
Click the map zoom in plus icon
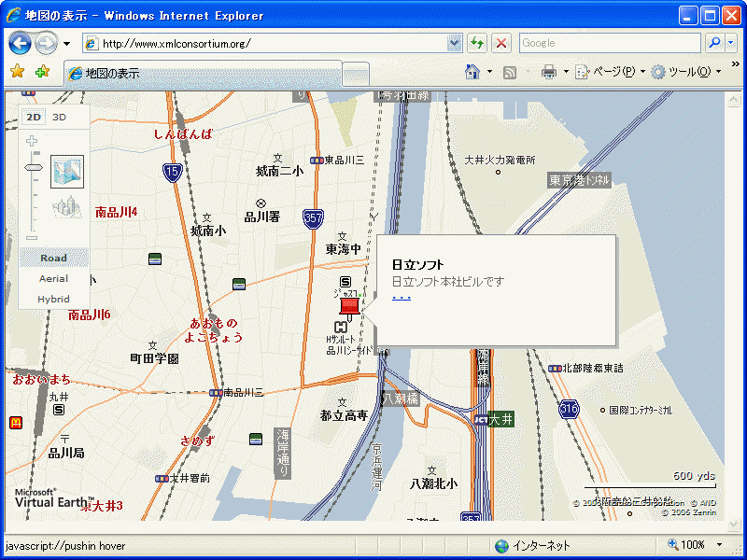33,141
